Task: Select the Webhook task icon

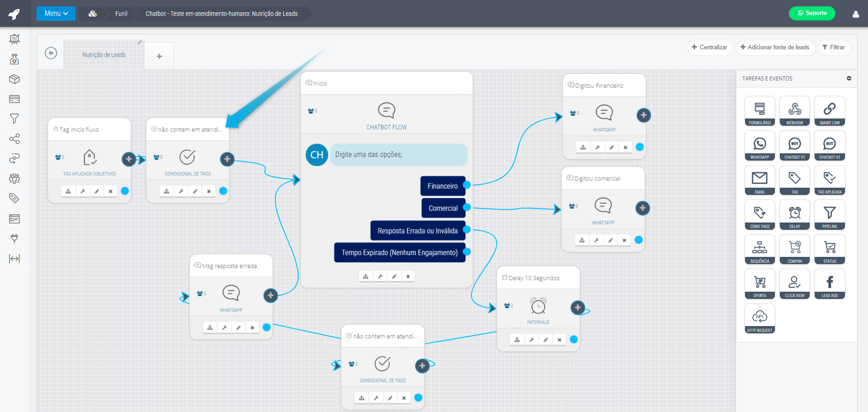Action: (794, 111)
